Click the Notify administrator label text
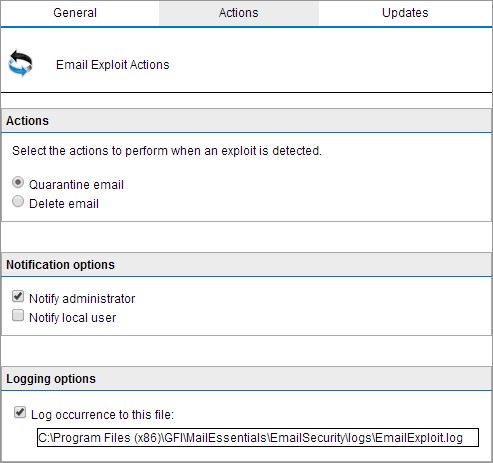Viewport: 493px width, 463px height. pos(82,299)
